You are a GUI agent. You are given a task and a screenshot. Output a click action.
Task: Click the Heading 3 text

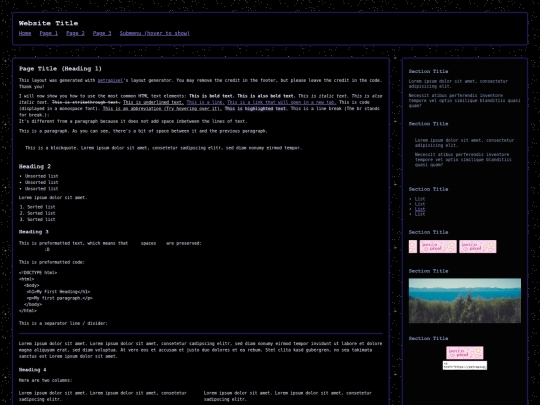tap(33, 232)
